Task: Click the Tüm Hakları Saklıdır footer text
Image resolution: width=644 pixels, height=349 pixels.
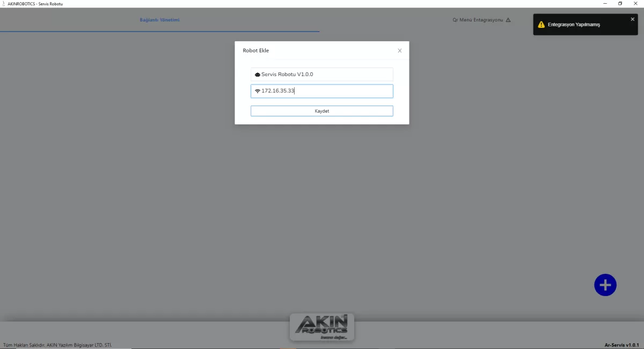Action: pyautogui.click(x=57, y=345)
